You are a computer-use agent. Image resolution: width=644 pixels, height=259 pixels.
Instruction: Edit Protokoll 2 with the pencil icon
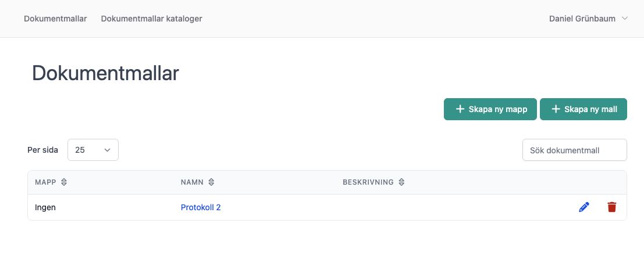(583, 207)
